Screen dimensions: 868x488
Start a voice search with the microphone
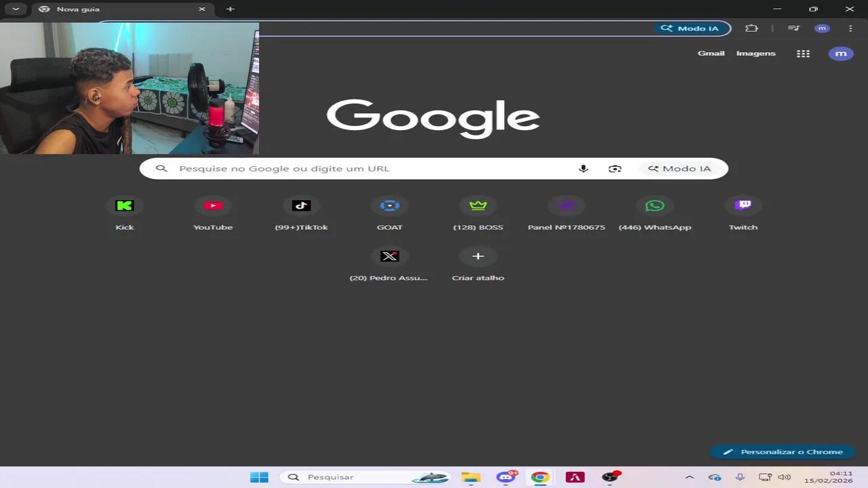tap(583, 168)
